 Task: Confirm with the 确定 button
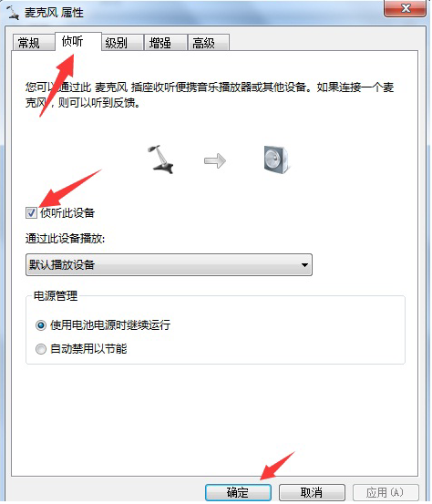[238, 492]
